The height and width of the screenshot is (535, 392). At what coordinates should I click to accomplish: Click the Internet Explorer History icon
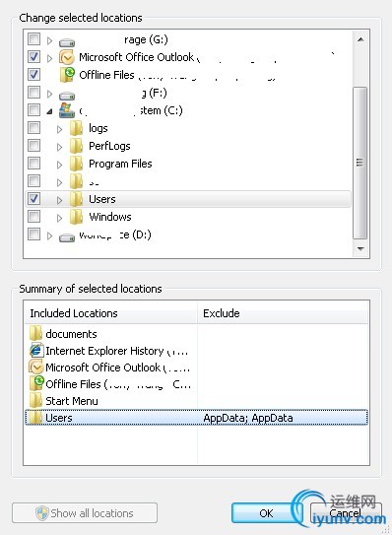(x=36, y=351)
